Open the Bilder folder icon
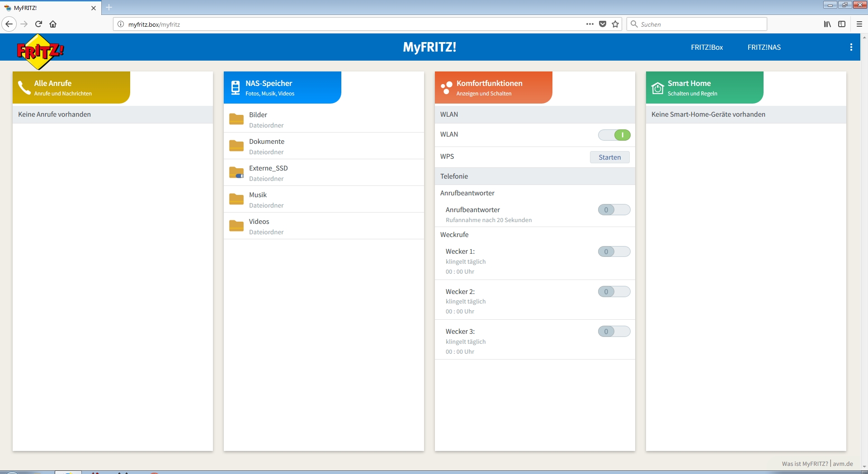Screen dimensions: 868x474 pos(236,119)
